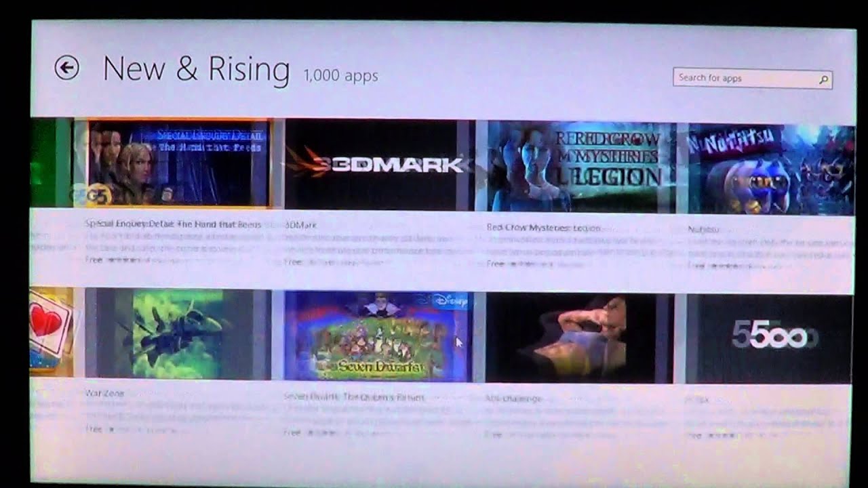The height and width of the screenshot is (488, 868).
Task: Select the Nutjitsu title text
Action: pyautogui.click(x=703, y=230)
